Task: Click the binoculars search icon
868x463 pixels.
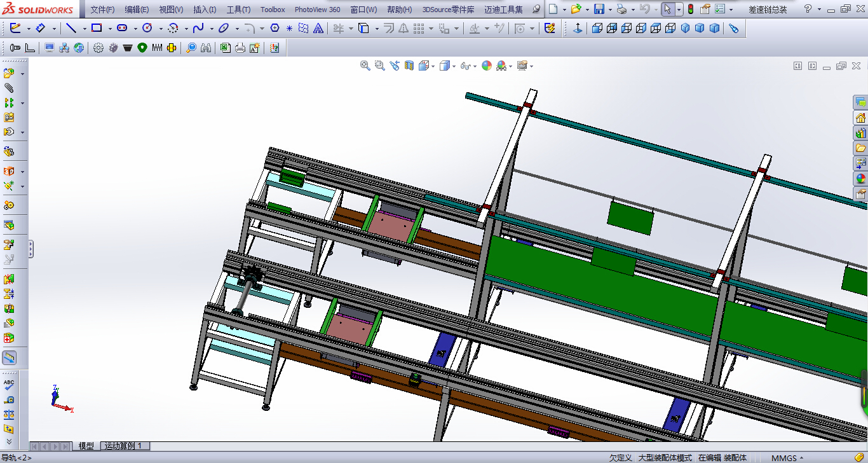Action: point(206,48)
